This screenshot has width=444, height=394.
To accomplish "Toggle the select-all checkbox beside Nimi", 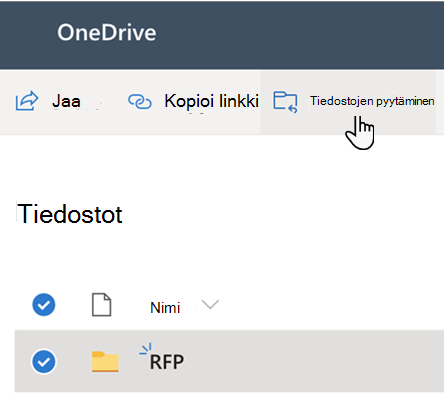I will [44, 305].
